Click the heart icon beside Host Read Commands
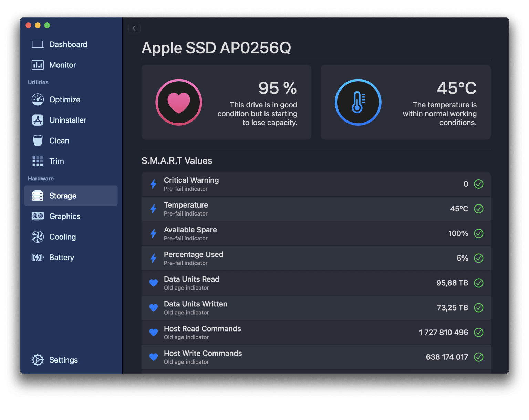Screen dimensions: 529x420 pos(154,333)
